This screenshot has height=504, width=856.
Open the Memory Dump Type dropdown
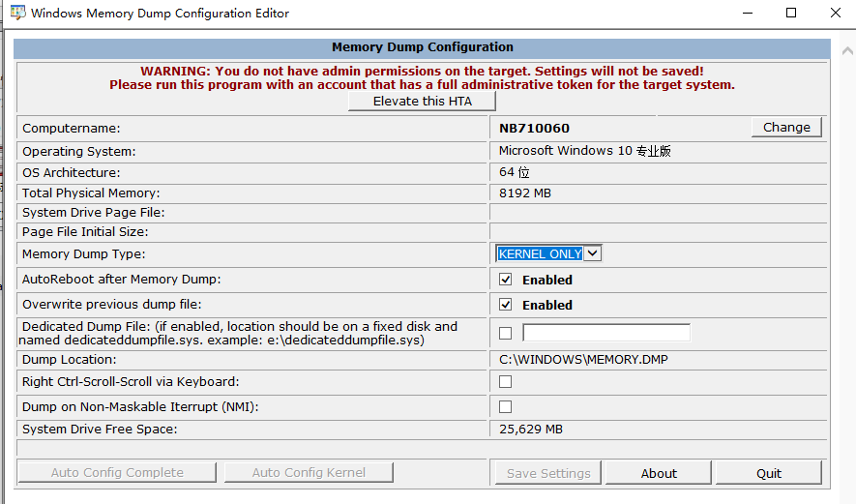point(548,253)
